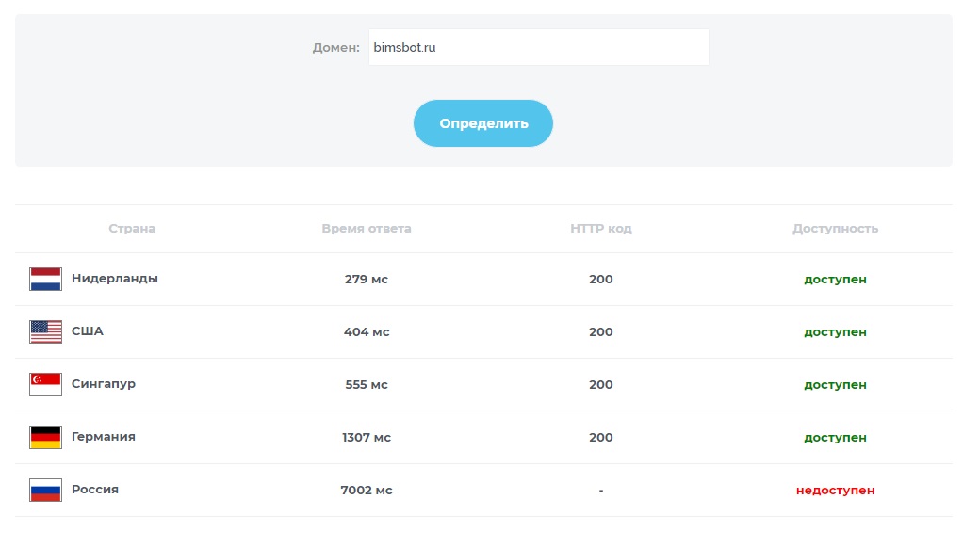Screen dimensions: 980x548
Task: Click the Netherlands flag icon
Action: pos(45,279)
